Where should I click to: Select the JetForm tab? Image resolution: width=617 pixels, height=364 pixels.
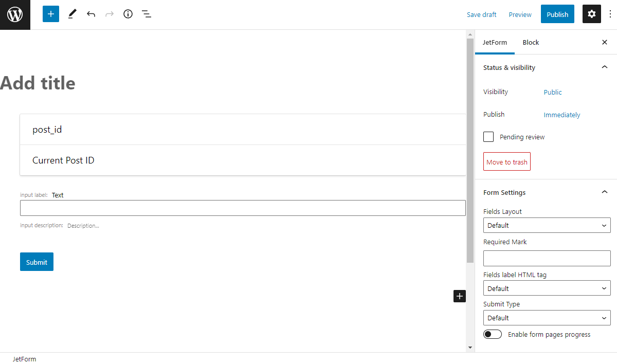coord(495,42)
